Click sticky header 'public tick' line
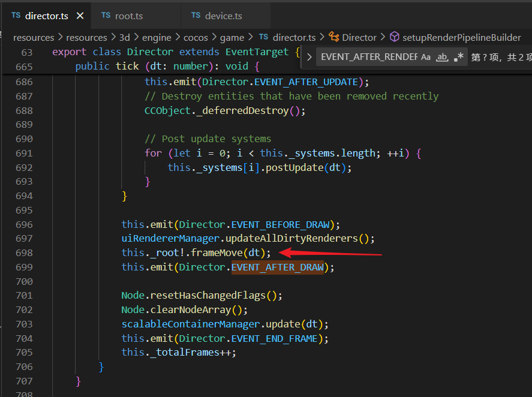 167,66
